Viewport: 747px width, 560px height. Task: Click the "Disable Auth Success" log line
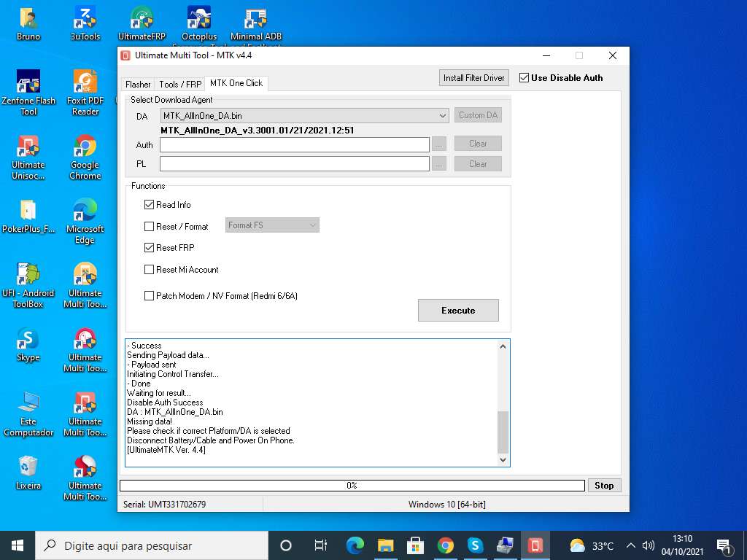click(165, 402)
